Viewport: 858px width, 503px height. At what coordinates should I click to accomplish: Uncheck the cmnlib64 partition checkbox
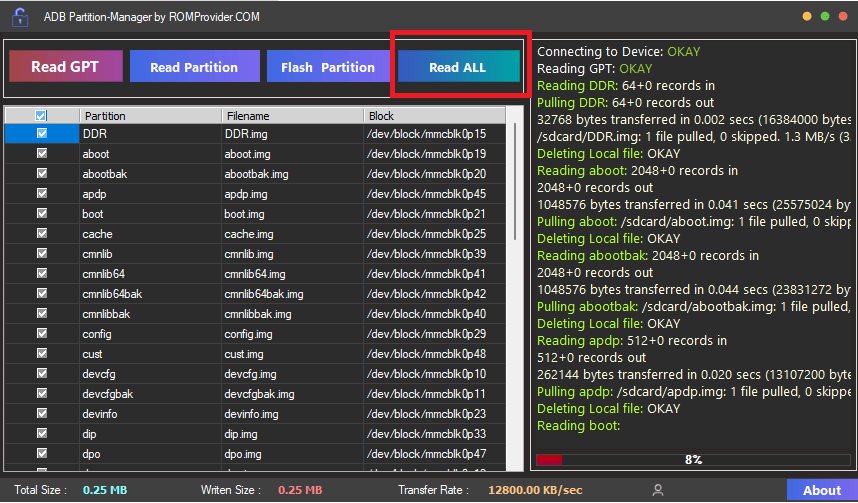[42, 273]
